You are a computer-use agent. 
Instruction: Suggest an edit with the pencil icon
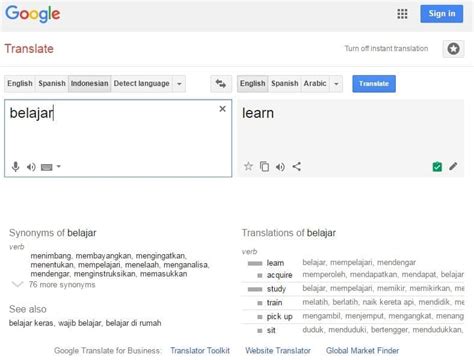pos(453,166)
